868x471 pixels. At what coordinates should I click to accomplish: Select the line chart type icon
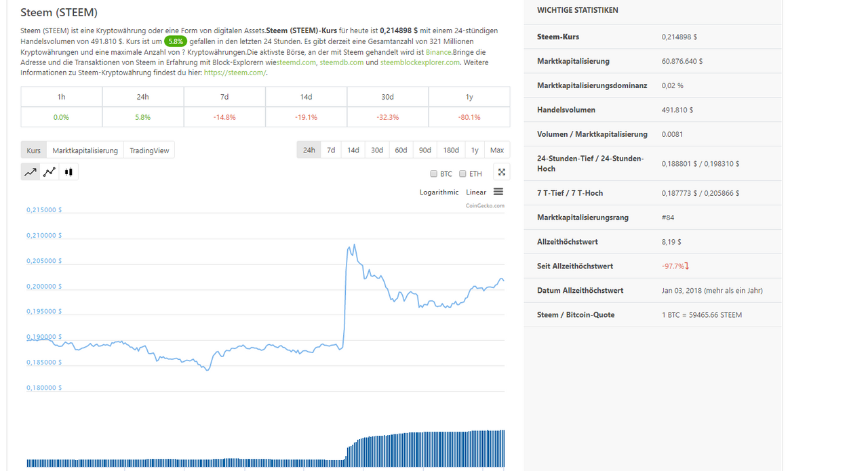point(31,172)
